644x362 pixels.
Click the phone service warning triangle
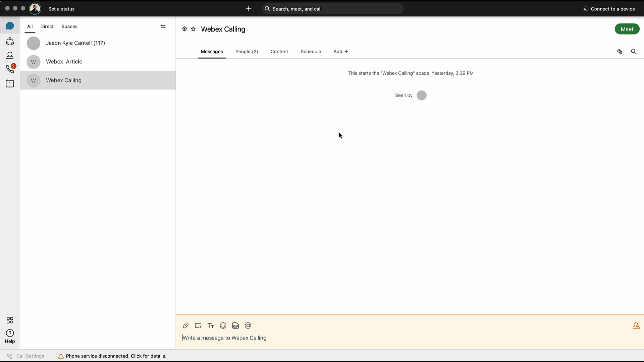[61, 356]
